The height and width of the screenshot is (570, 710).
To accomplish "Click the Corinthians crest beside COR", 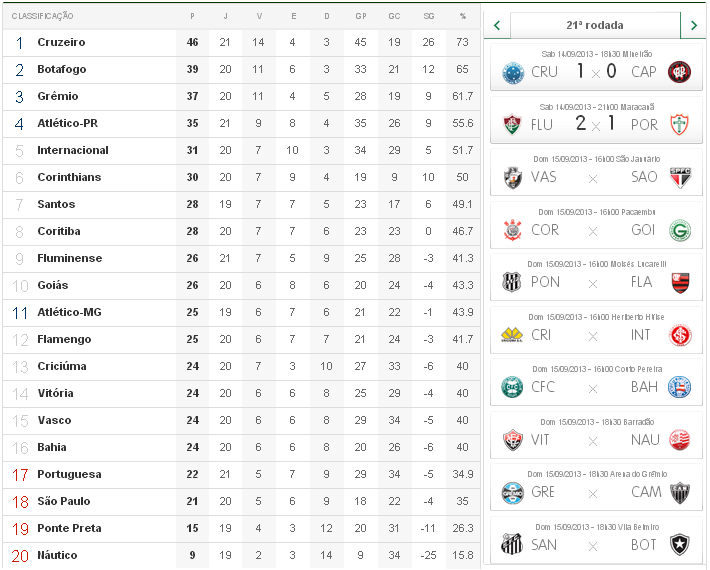I will pos(512,230).
